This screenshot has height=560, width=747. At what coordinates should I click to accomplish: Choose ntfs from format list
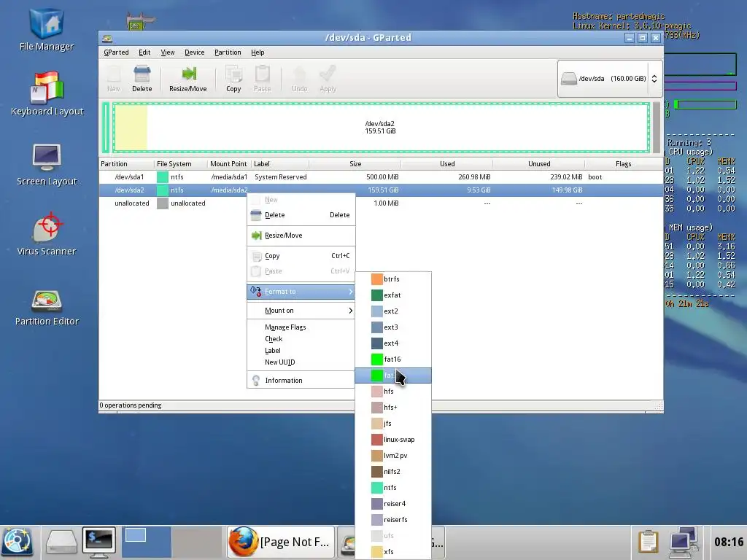tap(393, 488)
